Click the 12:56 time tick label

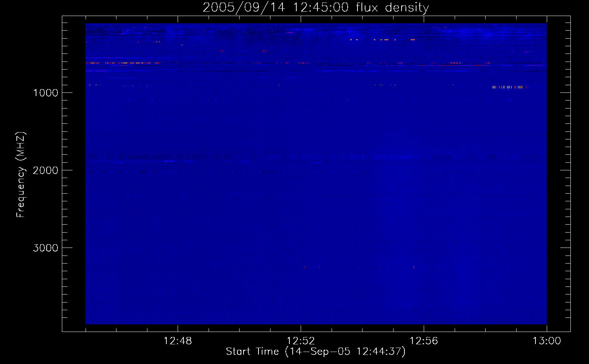424,341
